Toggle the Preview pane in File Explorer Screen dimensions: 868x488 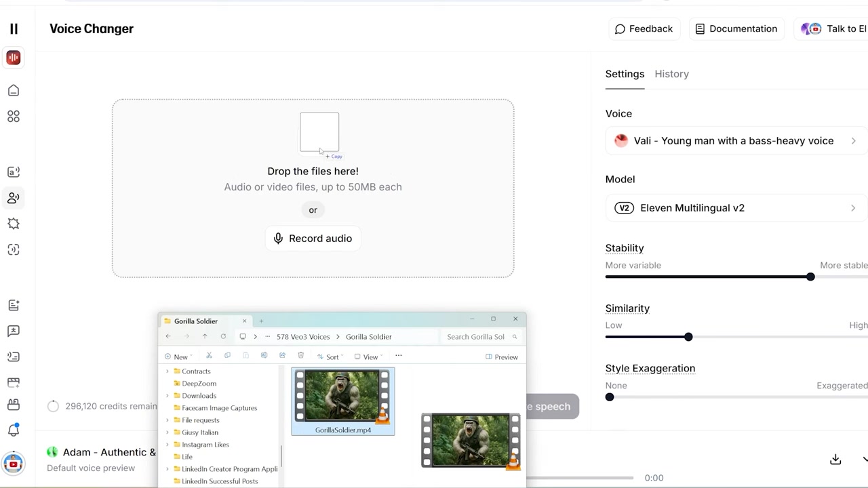(502, 357)
